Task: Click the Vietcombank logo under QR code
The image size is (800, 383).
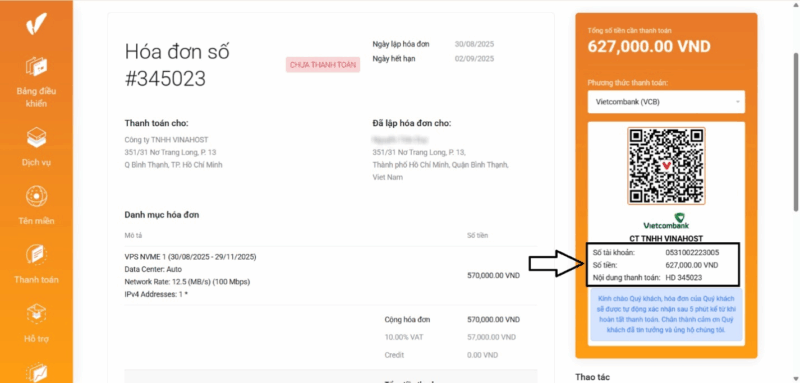Action: (666, 220)
